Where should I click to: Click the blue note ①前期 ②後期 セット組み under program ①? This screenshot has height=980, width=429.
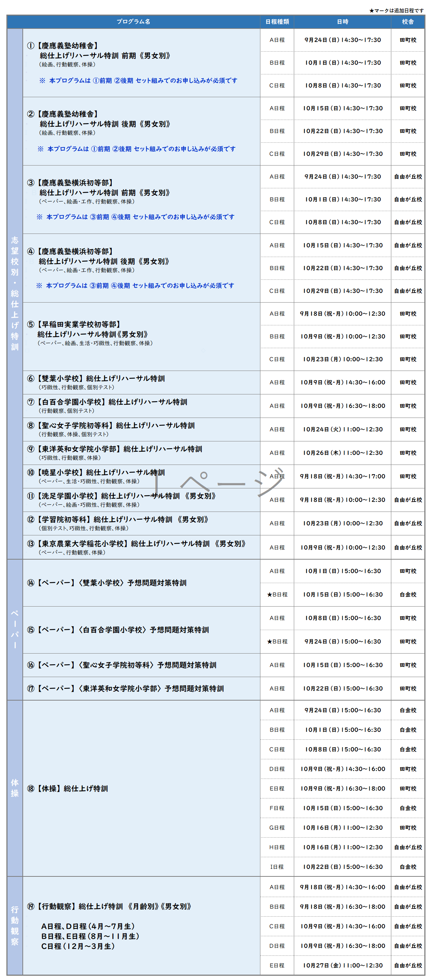coord(138,80)
